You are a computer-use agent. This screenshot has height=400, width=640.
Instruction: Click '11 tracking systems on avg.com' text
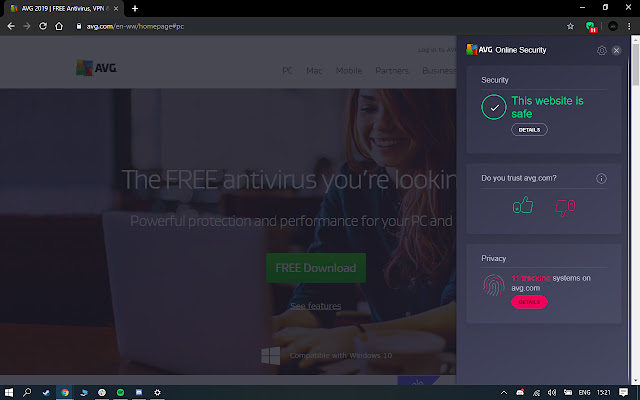click(x=551, y=283)
